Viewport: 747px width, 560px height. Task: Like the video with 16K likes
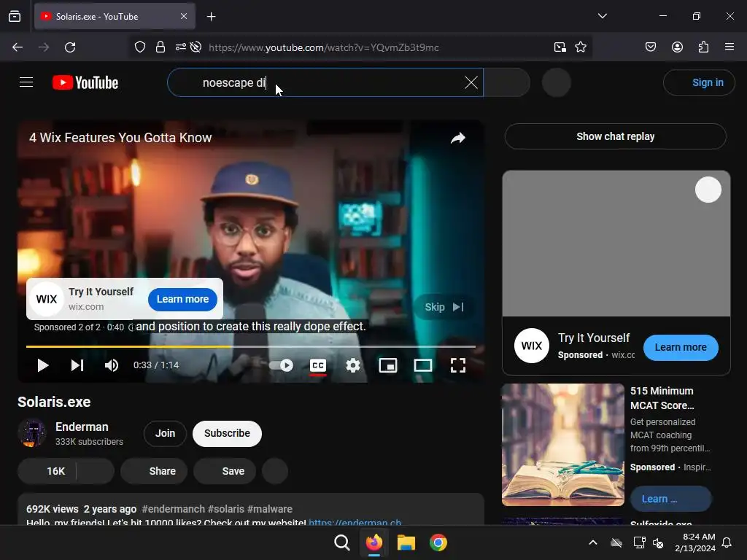click(x=47, y=471)
